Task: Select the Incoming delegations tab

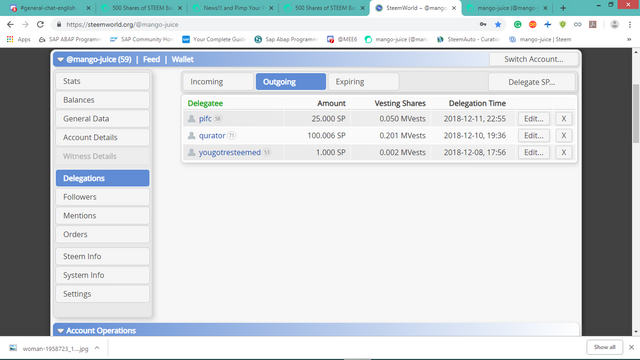Action: (x=218, y=82)
